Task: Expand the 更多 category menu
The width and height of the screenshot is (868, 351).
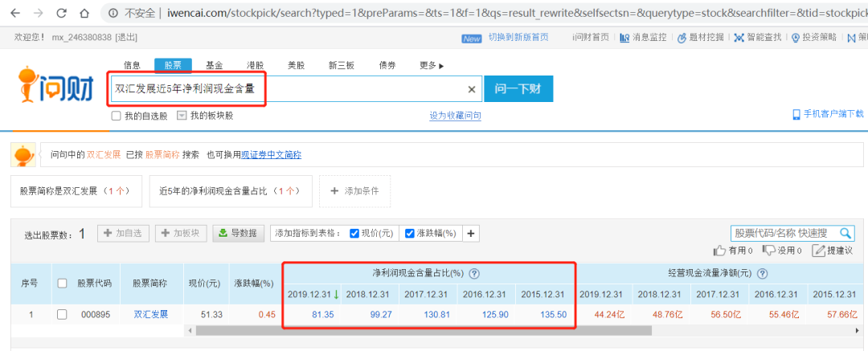Action: (x=432, y=65)
